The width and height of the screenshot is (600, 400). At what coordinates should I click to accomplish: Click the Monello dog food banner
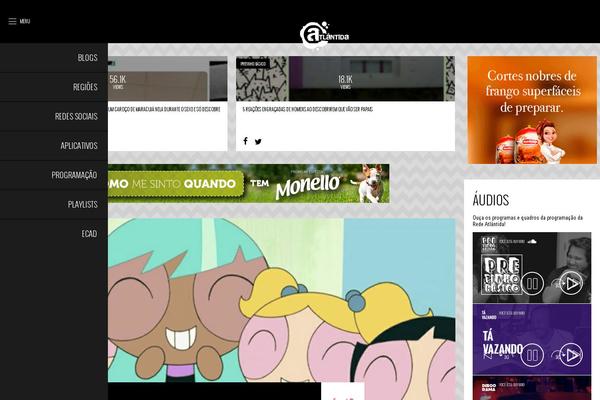pos(248,184)
